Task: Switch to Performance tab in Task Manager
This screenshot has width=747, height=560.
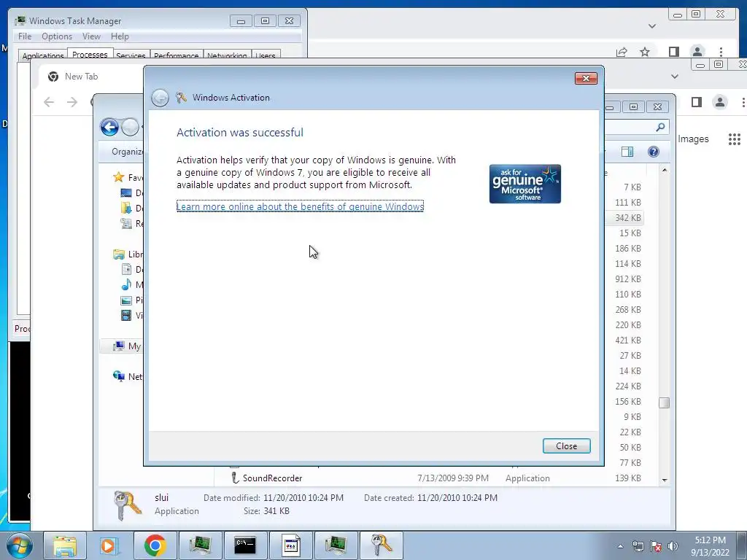Action: coord(177,55)
